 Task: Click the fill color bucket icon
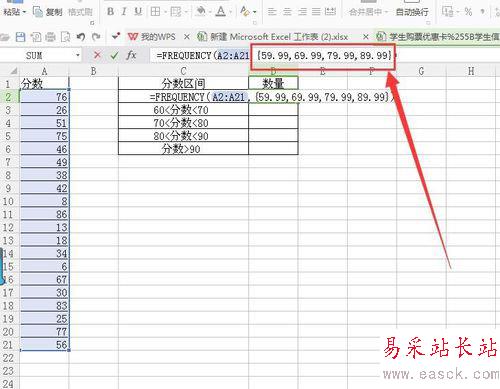coord(200,12)
